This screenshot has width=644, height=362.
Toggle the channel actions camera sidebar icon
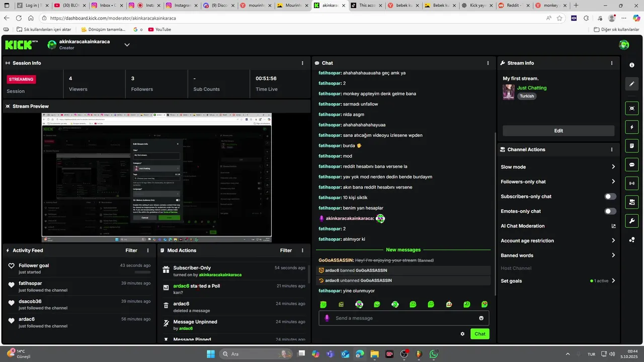pos(632,202)
